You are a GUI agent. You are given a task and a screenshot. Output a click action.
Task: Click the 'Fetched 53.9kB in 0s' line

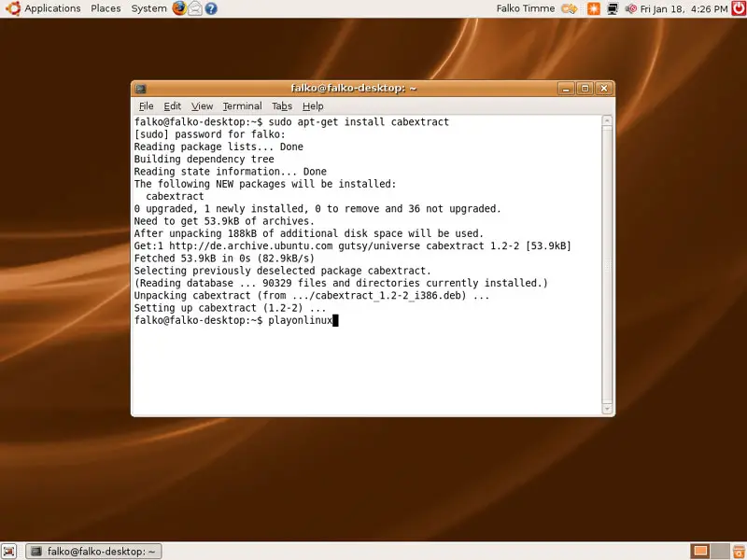point(224,259)
